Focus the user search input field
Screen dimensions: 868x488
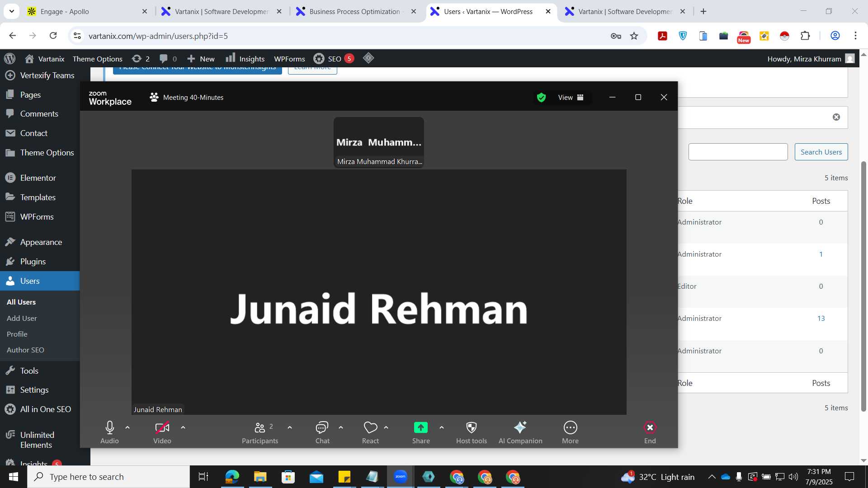click(738, 152)
